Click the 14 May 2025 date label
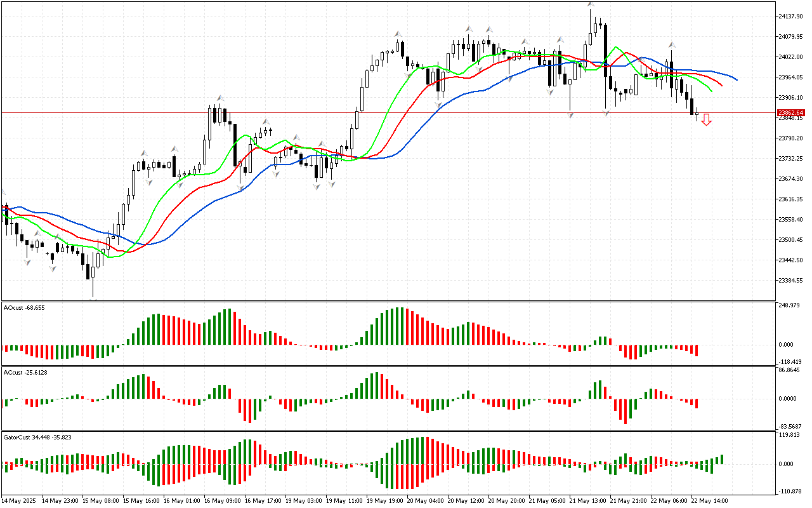Viewport: 812px width, 508px height. [20, 500]
